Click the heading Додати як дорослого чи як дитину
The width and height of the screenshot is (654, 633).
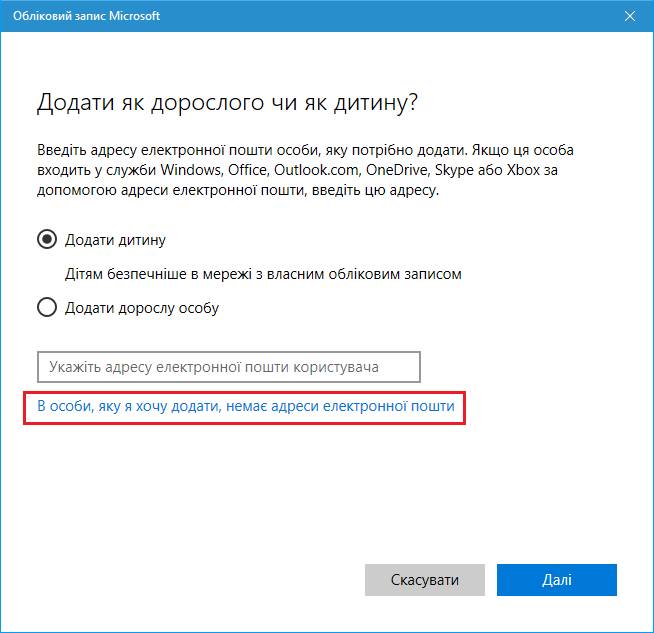pyautogui.click(x=227, y=103)
